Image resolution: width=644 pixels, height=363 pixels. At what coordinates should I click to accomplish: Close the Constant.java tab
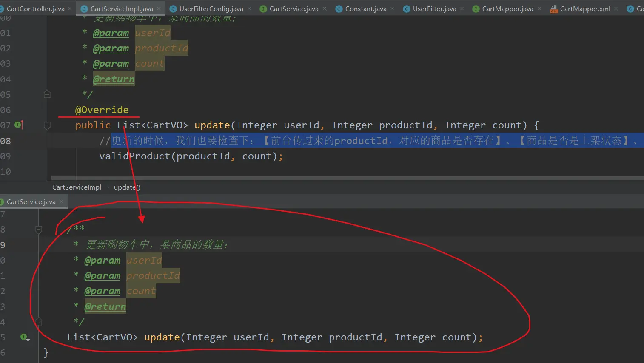(392, 9)
